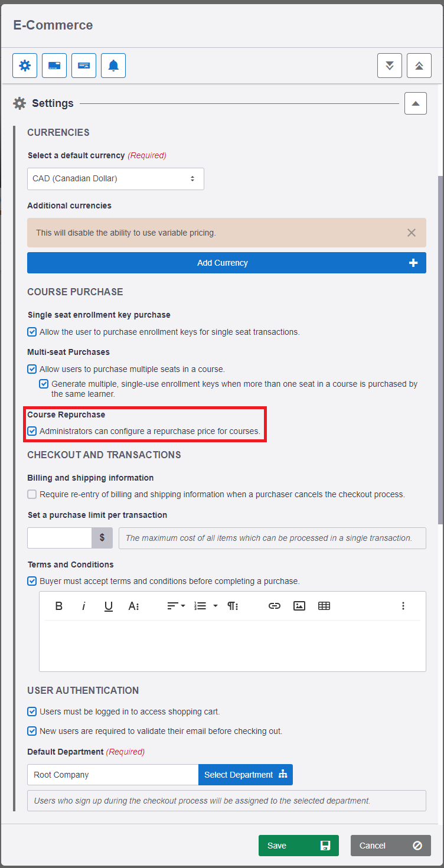Dismiss the variable pricing warning
Image resolution: width=444 pixels, height=868 pixels.
pos(412,233)
